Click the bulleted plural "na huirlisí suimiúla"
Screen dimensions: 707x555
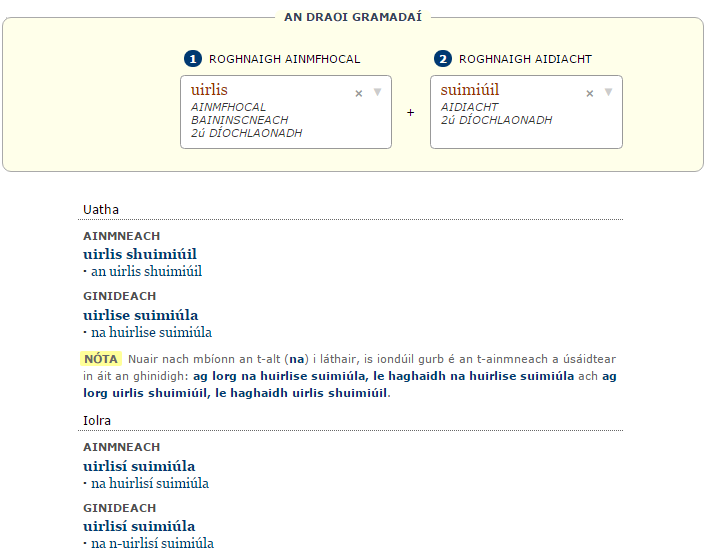point(150,484)
